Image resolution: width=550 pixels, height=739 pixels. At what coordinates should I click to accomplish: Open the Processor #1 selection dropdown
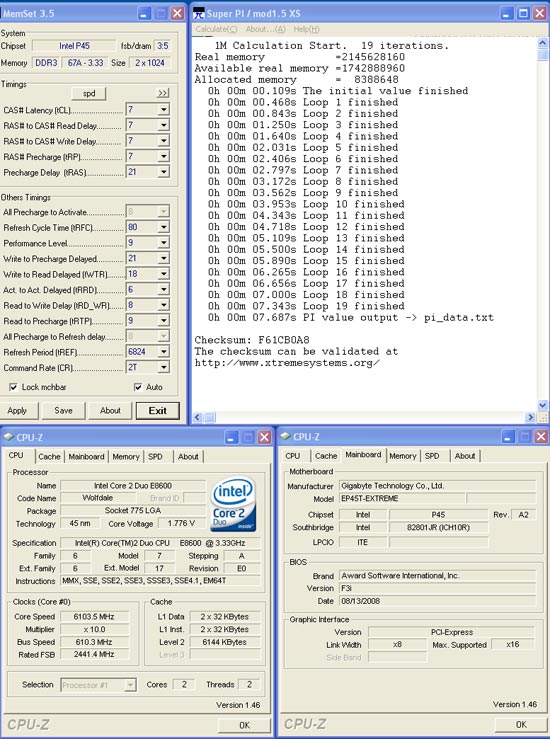point(131,685)
